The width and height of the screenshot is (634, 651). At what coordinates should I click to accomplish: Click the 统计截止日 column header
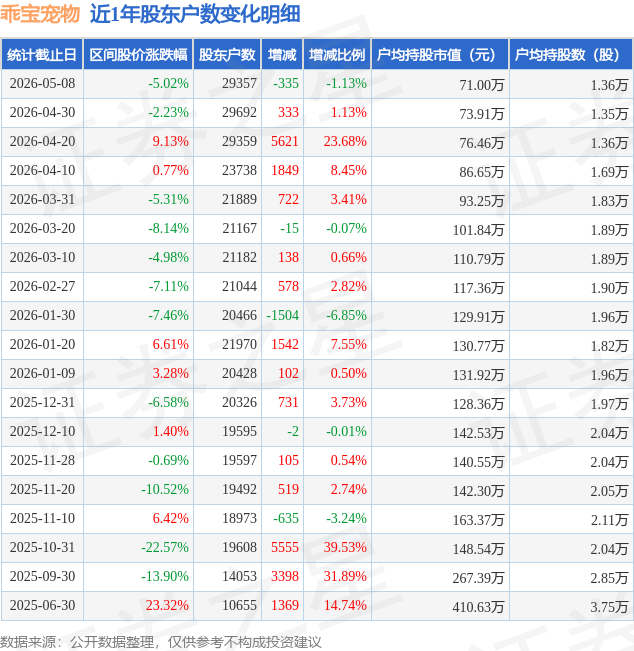[x=42, y=54]
